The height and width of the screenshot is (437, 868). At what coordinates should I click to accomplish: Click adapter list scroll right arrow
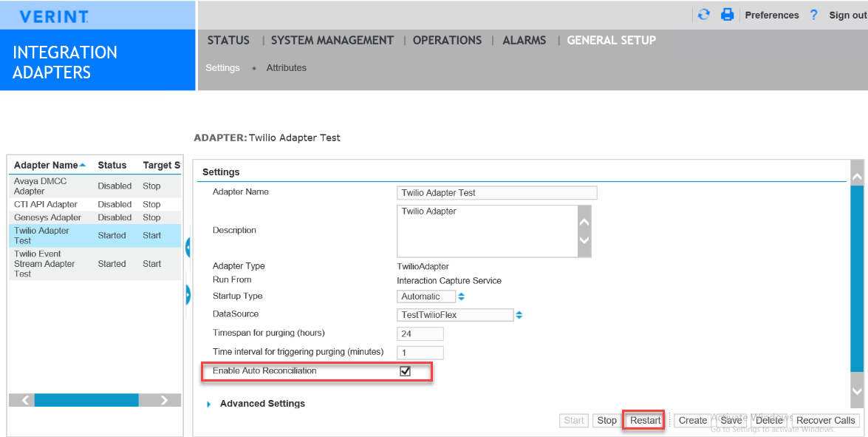click(164, 400)
